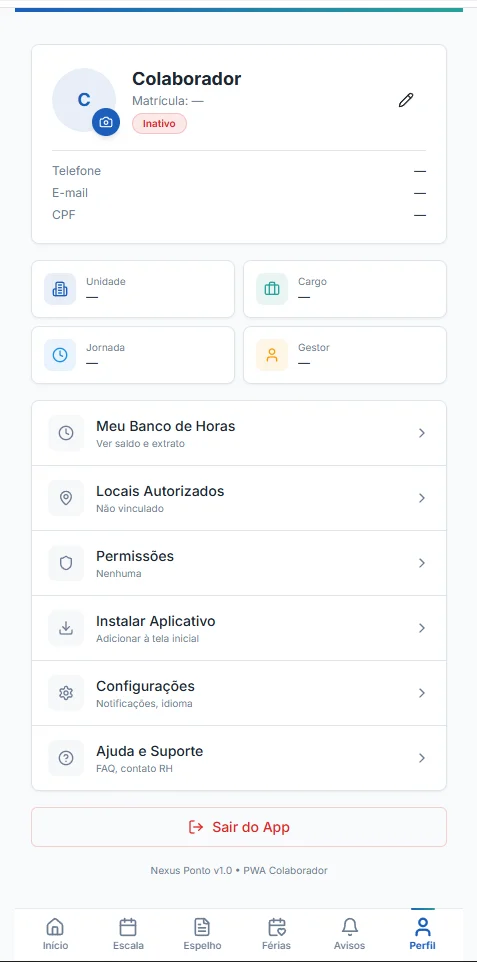Click the avatar circle with letter C
Viewport: 477px width, 962px height.
(x=83, y=100)
